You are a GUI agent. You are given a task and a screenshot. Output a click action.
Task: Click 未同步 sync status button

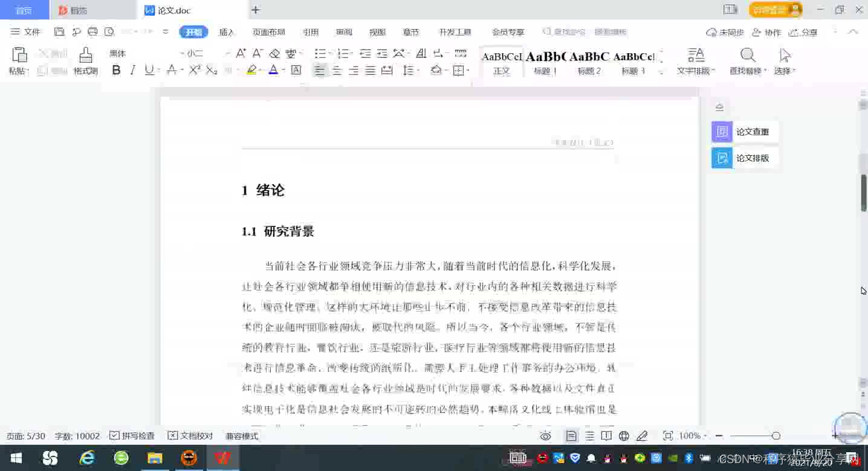(725, 32)
